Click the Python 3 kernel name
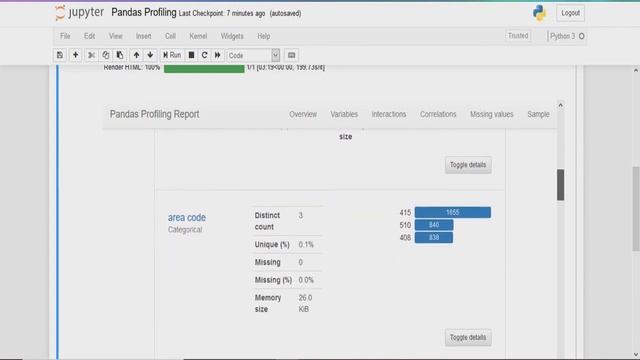The width and height of the screenshot is (640, 360). coord(562,36)
